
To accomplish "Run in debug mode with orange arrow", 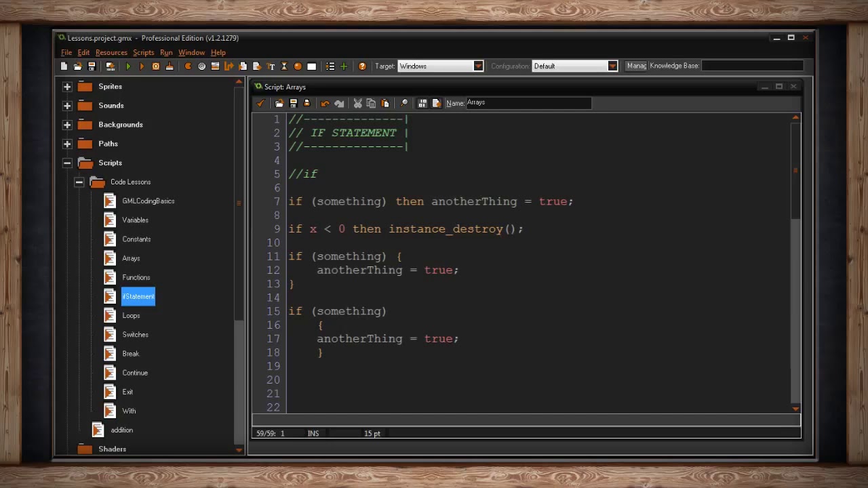I will [142, 66].
